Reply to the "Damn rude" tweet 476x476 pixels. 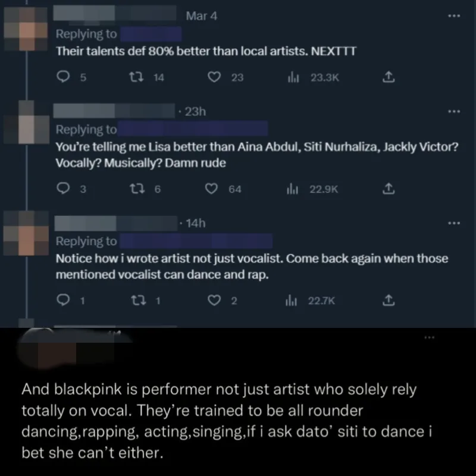pos(61,189)
